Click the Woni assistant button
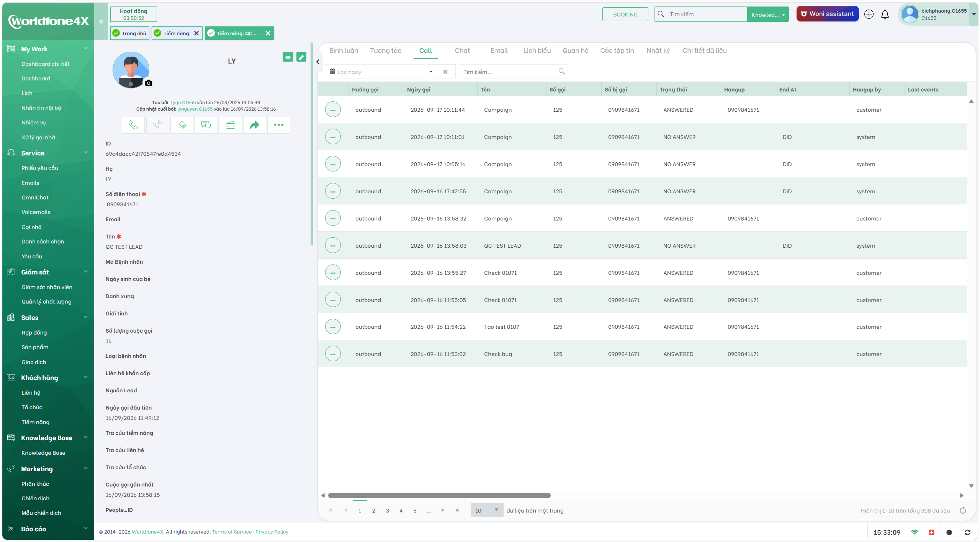 (x=828, y=14)
